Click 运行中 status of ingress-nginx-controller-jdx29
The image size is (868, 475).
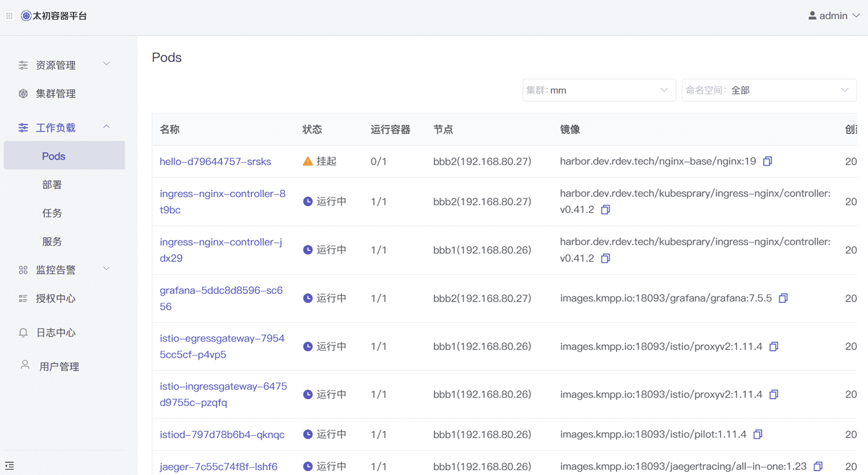coord(331,250)
